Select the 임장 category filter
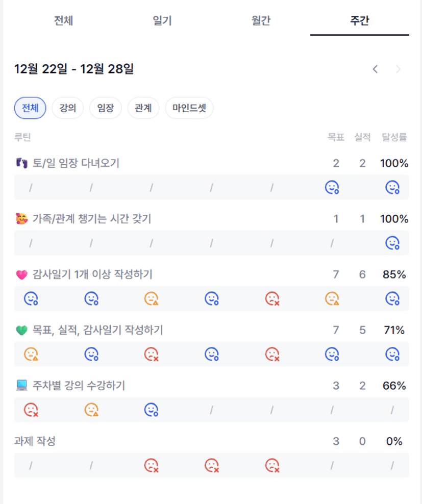The image size is (422, 504). coord(106,108)
